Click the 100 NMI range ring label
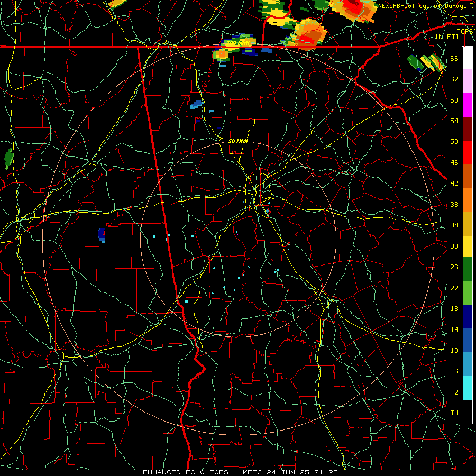 click(238, 43)
